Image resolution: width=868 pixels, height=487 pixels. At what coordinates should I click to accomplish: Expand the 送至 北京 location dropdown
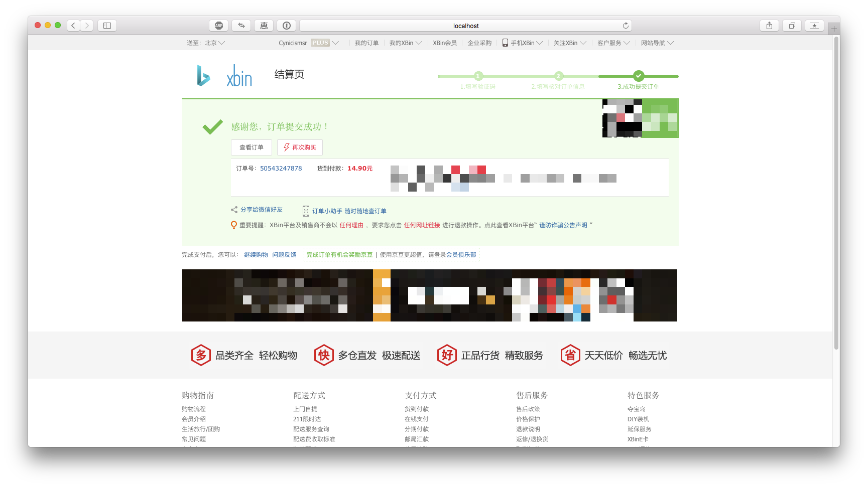click(x=206, y=43)
